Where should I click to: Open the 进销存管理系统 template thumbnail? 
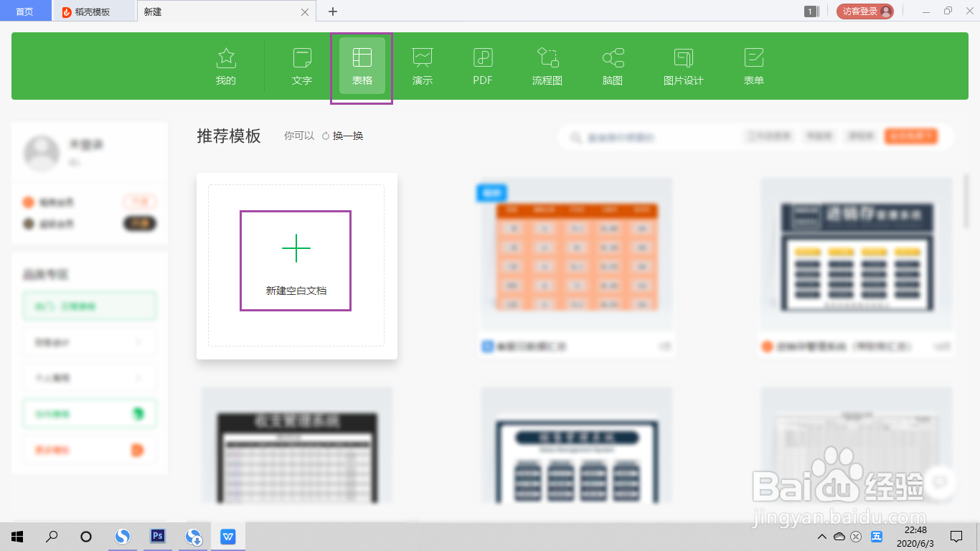pos(857,255)
